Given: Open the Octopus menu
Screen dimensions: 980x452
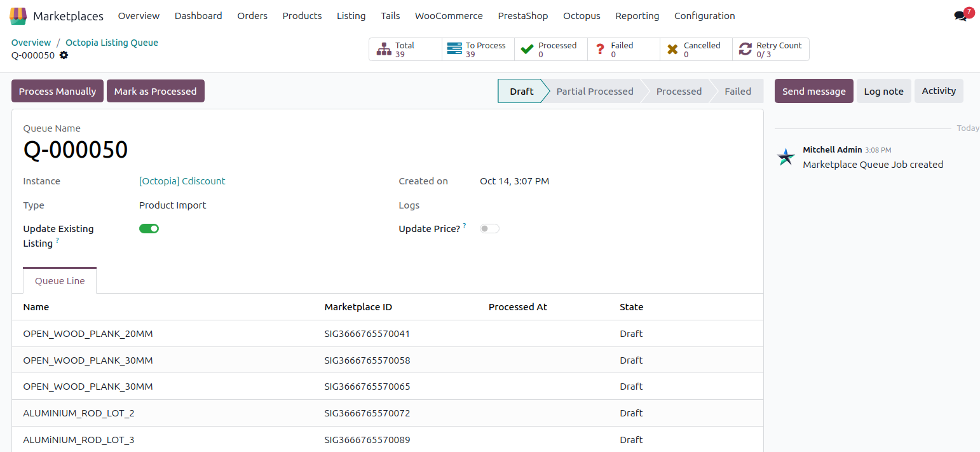Looking at the screenshot, I should (x=582, y=16).
